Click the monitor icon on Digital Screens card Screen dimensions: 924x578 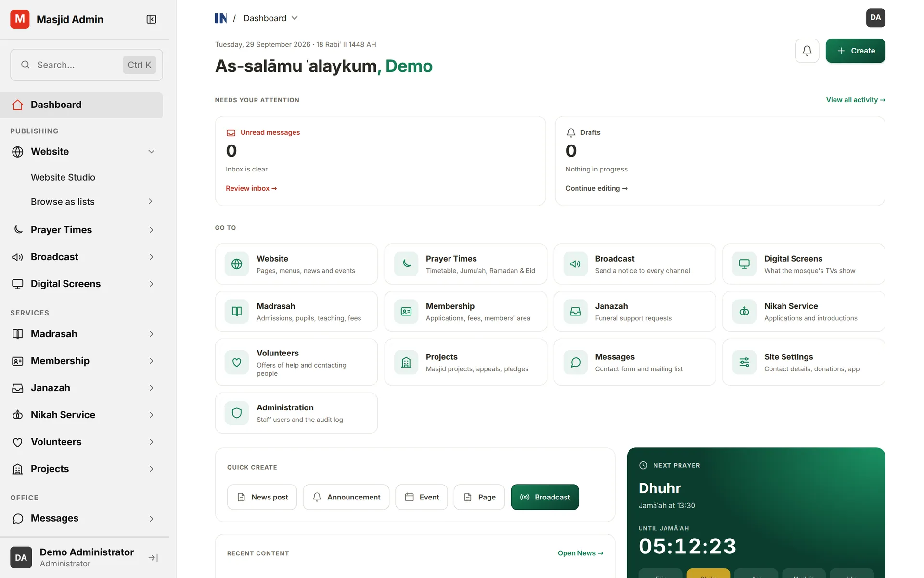coord(744,264)
